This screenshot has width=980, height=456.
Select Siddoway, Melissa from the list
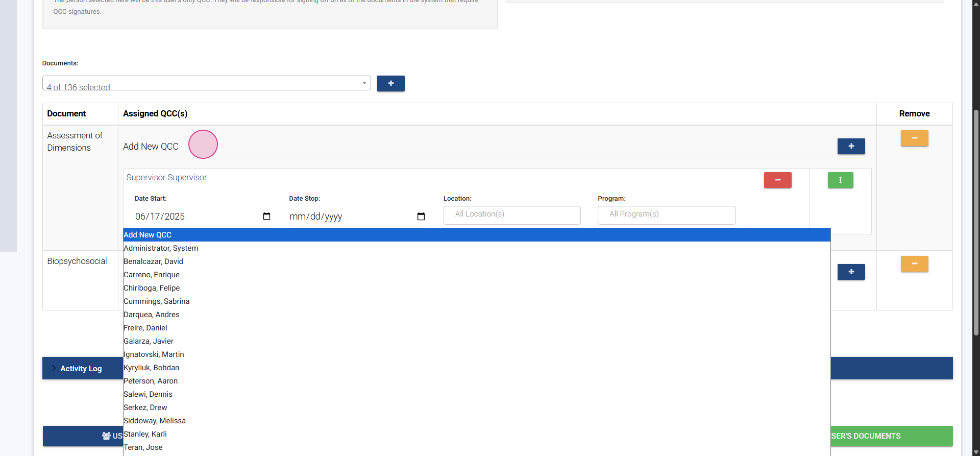point(155,421)
